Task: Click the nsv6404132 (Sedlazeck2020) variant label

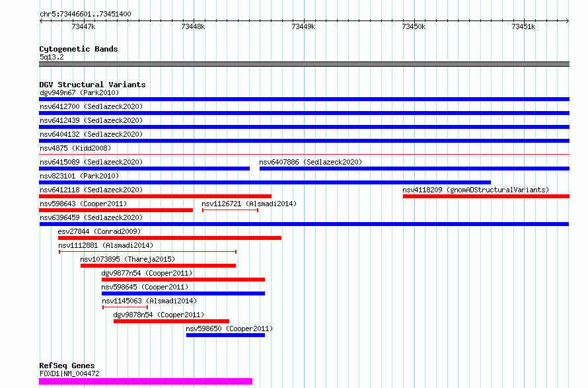Action: [x=91, y=134]
